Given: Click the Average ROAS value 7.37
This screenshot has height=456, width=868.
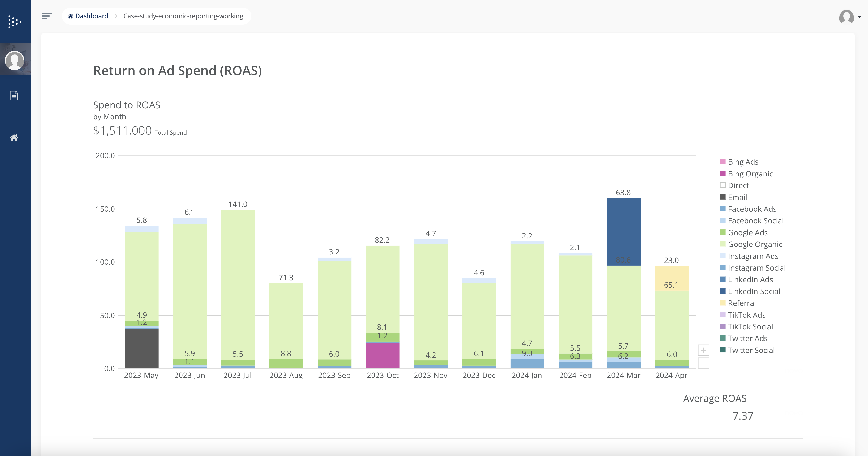Looking at the screenshot, I should (743, 416).
